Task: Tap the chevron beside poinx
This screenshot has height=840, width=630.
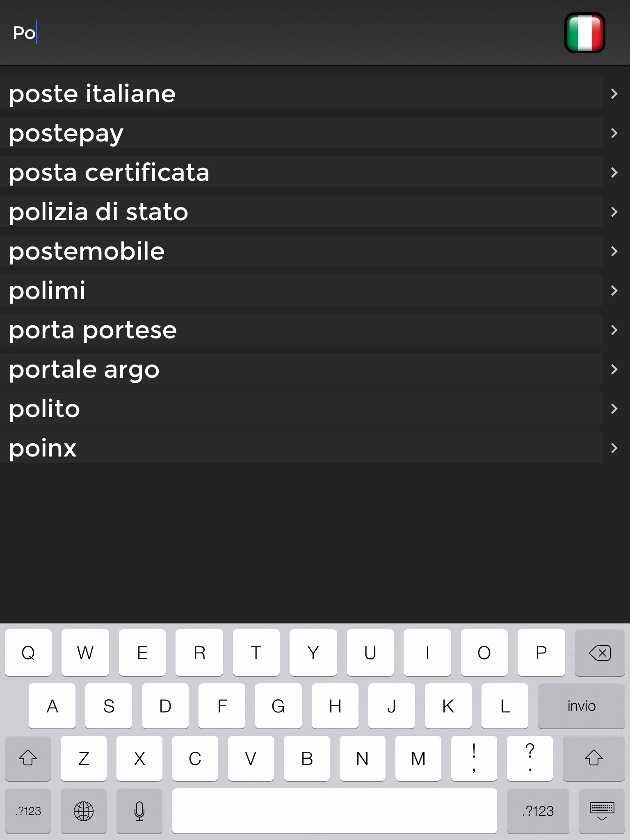Action: (x=614, y=448)
